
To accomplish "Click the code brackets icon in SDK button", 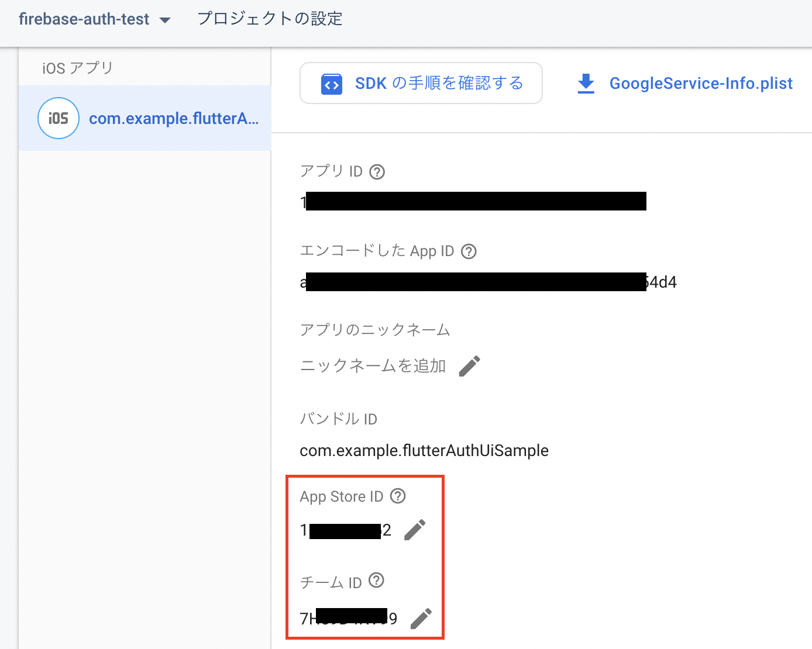I will 332,84.
